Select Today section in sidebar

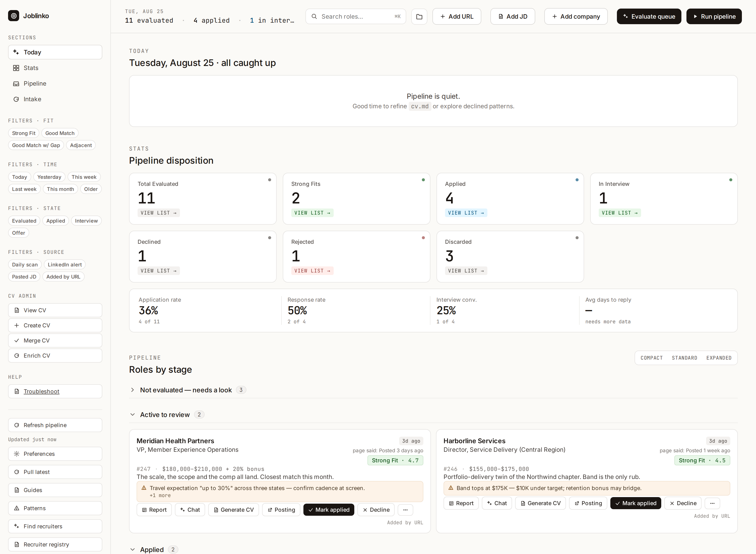55,52
